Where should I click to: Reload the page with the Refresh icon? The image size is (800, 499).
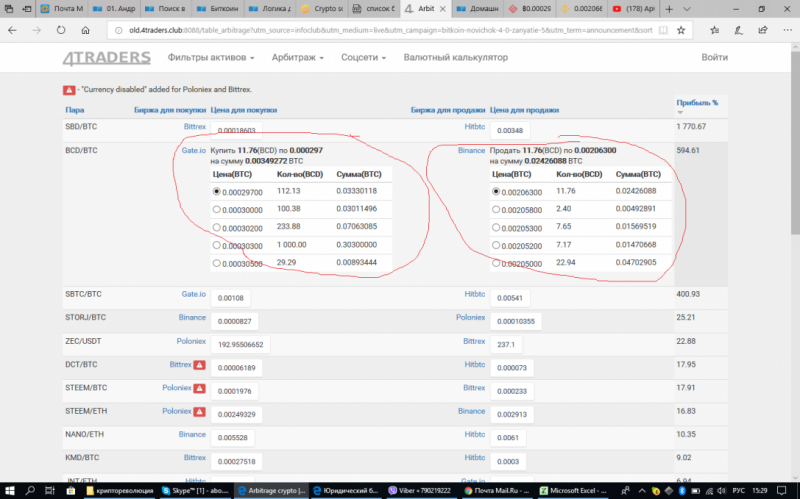(61, 30)
